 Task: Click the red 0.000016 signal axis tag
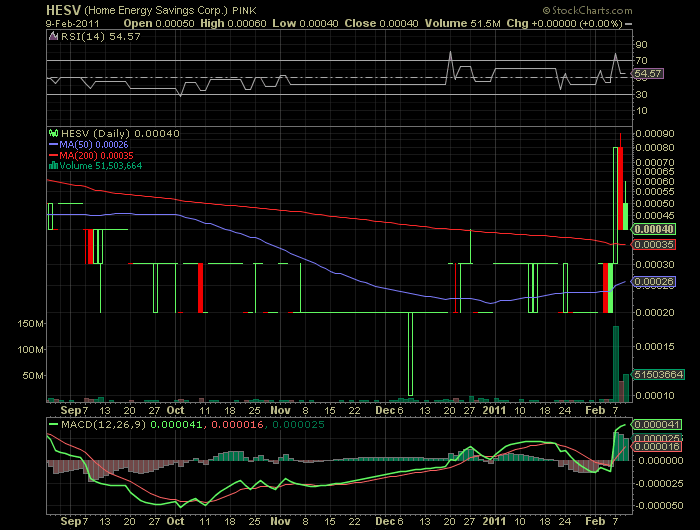(656, 447)
